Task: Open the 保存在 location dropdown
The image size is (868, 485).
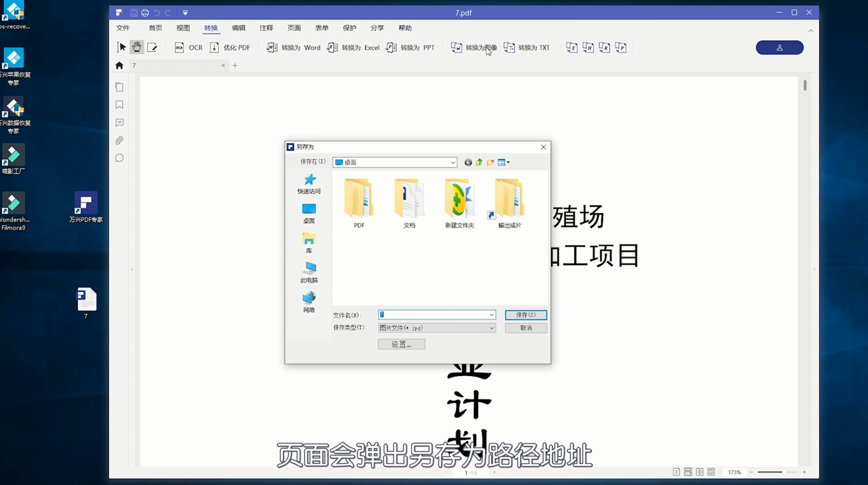Action: [453, 162]
